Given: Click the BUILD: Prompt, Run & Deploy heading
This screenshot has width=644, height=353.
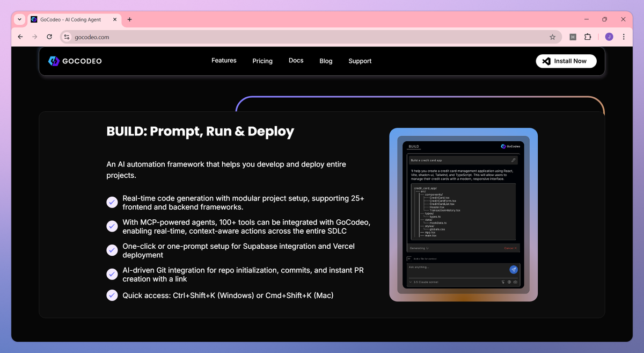Looking at the screenshot, I should point(200,131).
